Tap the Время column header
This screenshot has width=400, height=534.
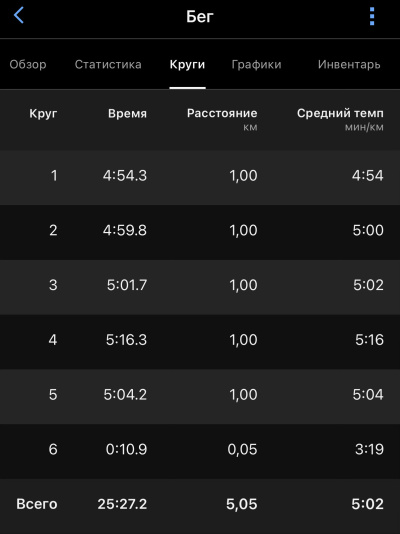127,113
